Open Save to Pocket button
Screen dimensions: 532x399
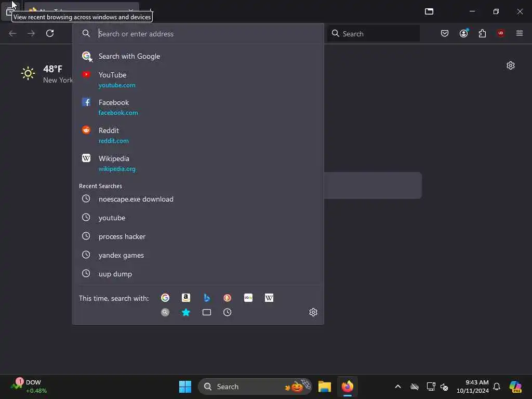(x=445, y=33)
